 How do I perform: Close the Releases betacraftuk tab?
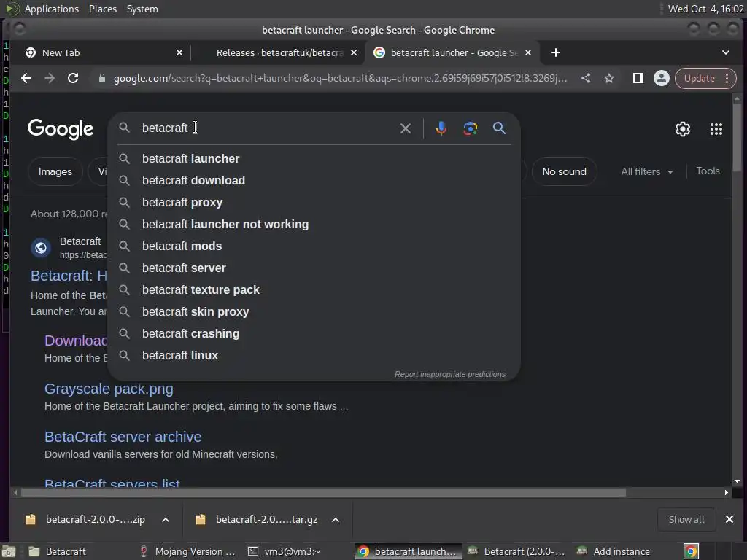click(x=354, y=52)
